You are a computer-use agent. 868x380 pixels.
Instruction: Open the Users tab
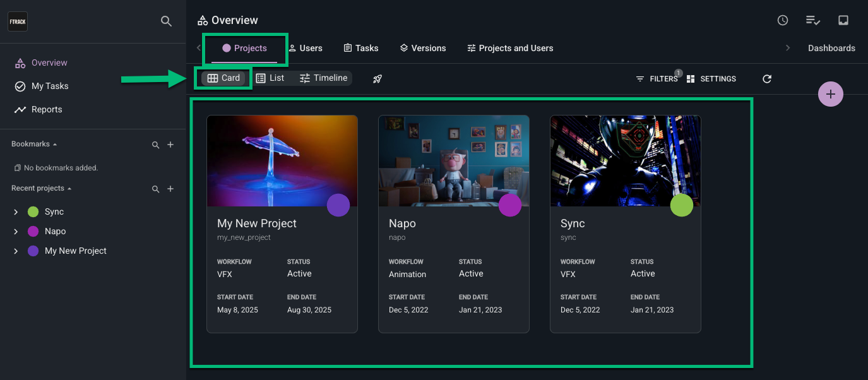[306, 48]
